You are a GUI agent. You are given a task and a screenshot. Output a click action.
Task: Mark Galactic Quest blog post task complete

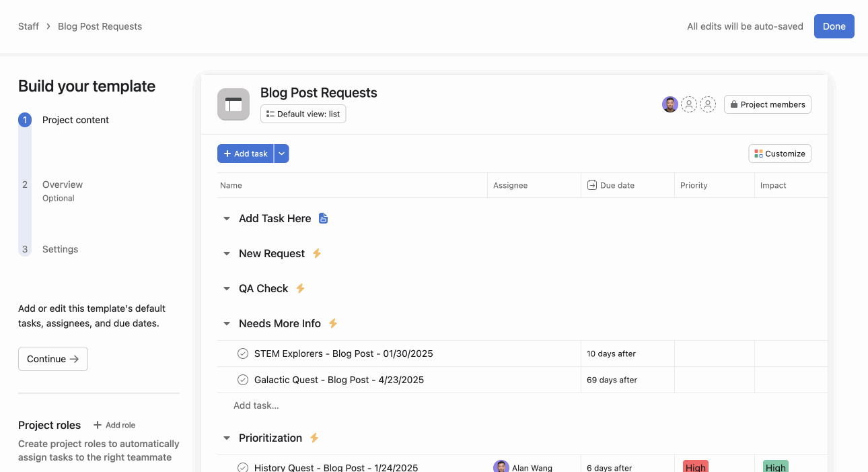(x=243, y=380)
